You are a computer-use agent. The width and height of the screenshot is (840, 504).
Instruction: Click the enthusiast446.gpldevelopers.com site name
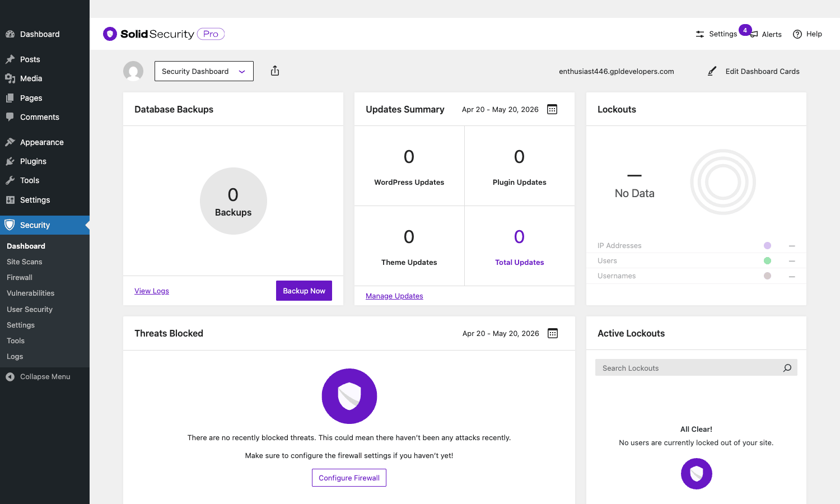[617, 71]
